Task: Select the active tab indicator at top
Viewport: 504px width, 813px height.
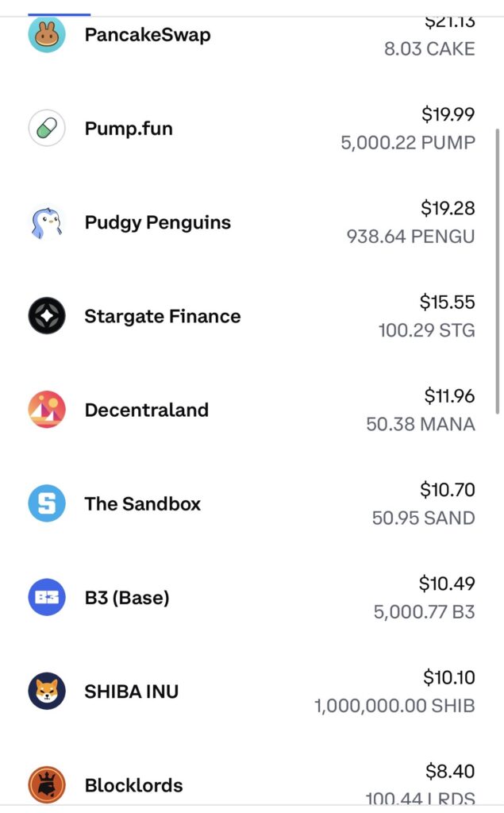Action: click(60, 14)
